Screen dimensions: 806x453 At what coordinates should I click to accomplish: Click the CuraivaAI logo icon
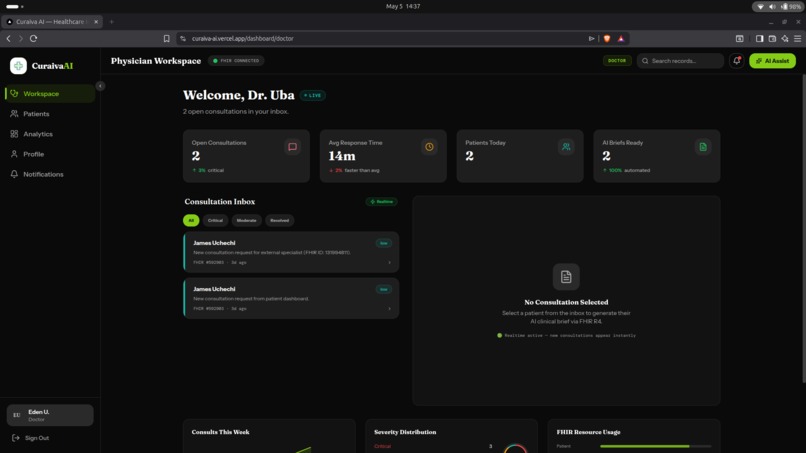coord(18,66)
